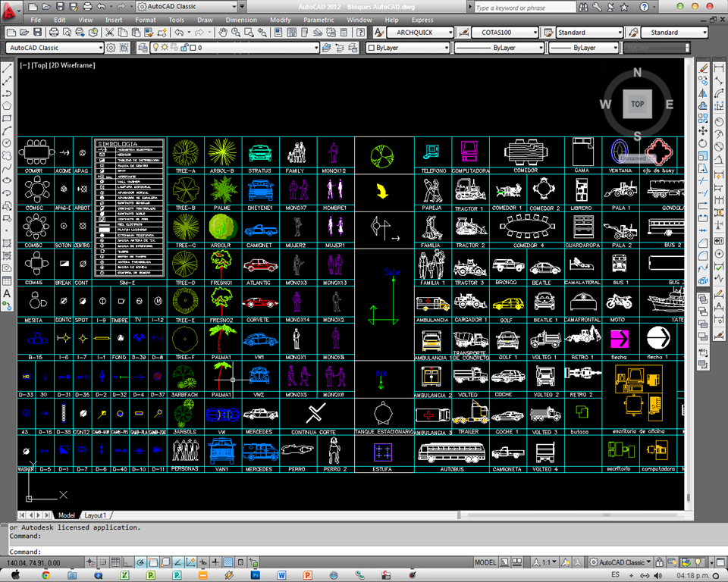Image resolution: width=728 pixels, height=582 pixels.
Task: Select the Erase modify tool
Action: 704,69
